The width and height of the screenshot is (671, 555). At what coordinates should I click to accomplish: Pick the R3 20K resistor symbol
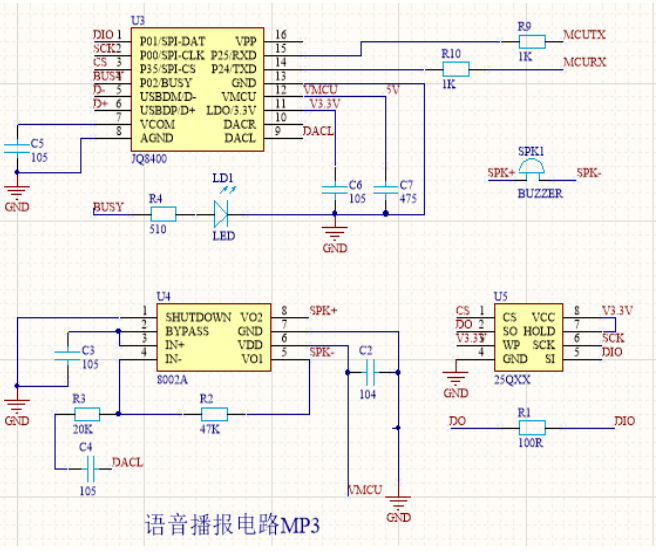click(x=87, y=414)
